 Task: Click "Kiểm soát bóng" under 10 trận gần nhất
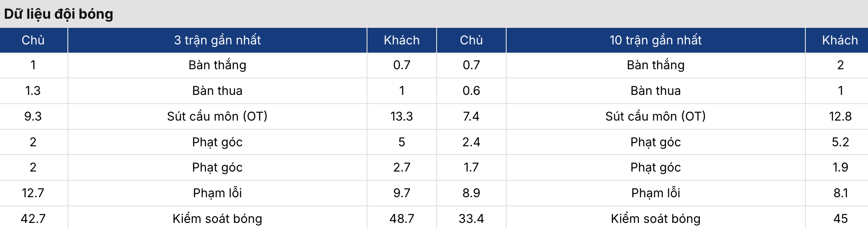655,219
